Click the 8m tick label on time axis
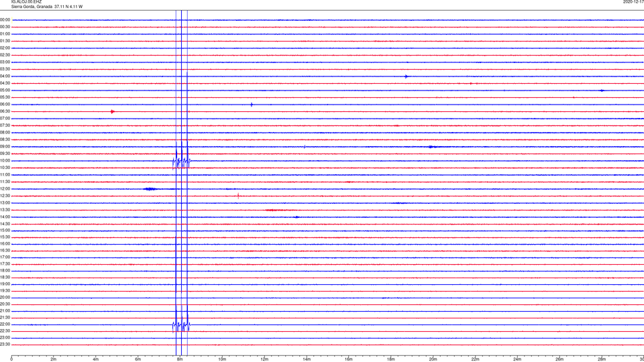Screen dimensions: 644x362 (180, 359)
